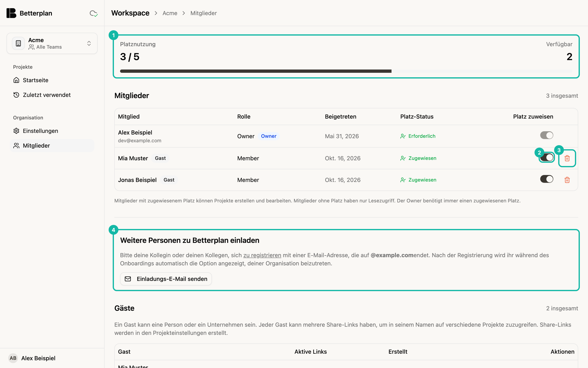Screen dimensions: 588x368
Task: Click the AB avatar
Action: [13, 358]
